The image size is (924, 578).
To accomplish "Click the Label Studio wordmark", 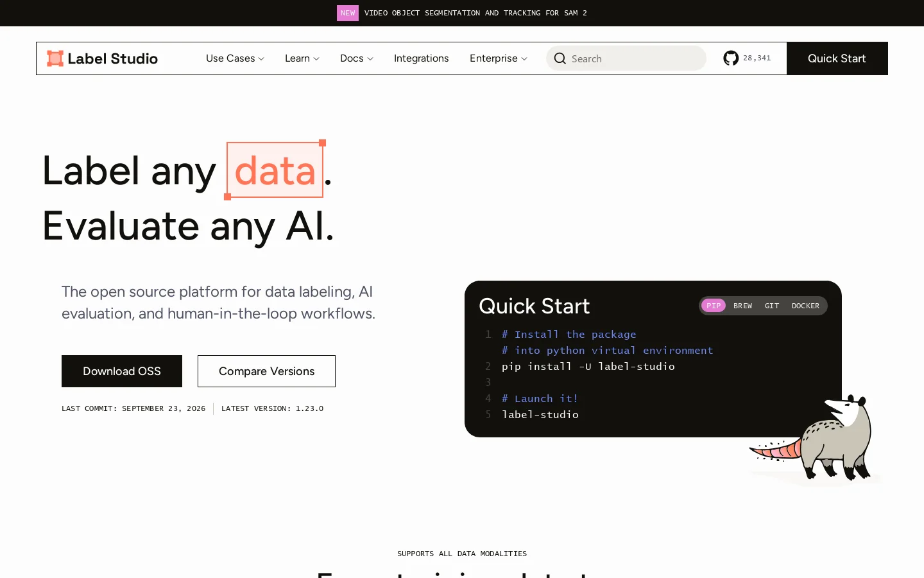I will click(x=112, y=58).
